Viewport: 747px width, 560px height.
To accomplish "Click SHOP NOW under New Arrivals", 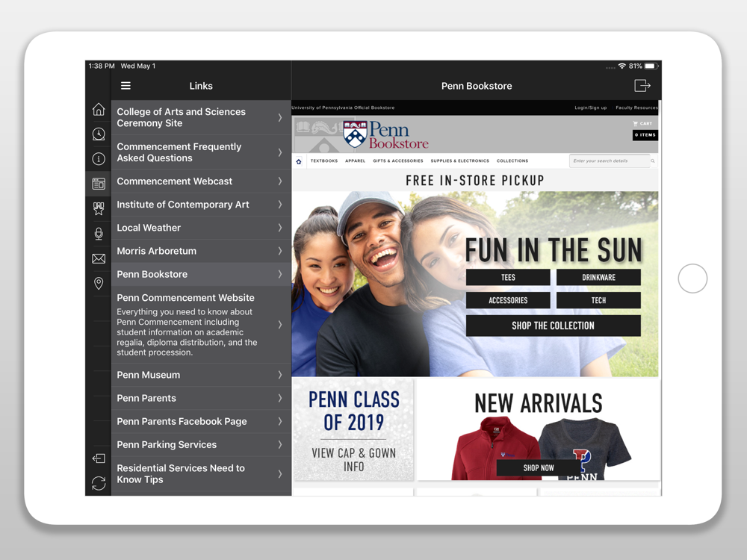I will point(539,468).
